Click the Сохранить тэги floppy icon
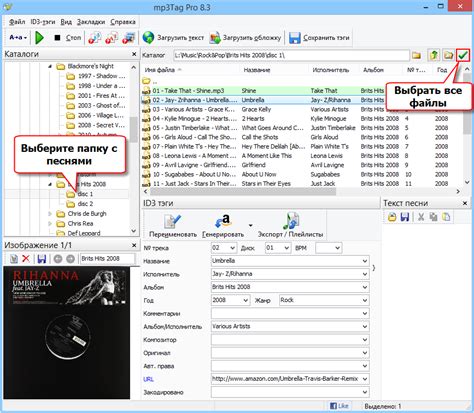The height and width of the screenshot is (413, 474). click(x=295, y=38)
